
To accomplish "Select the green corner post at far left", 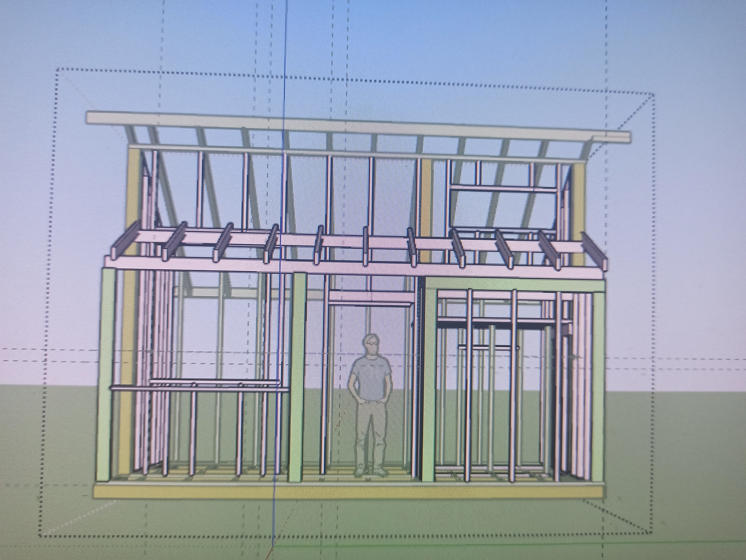I will pos(106,375).
